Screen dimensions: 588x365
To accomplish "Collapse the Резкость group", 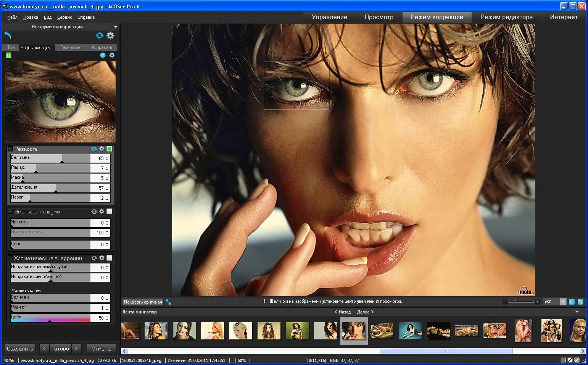I will click(10, 149).
